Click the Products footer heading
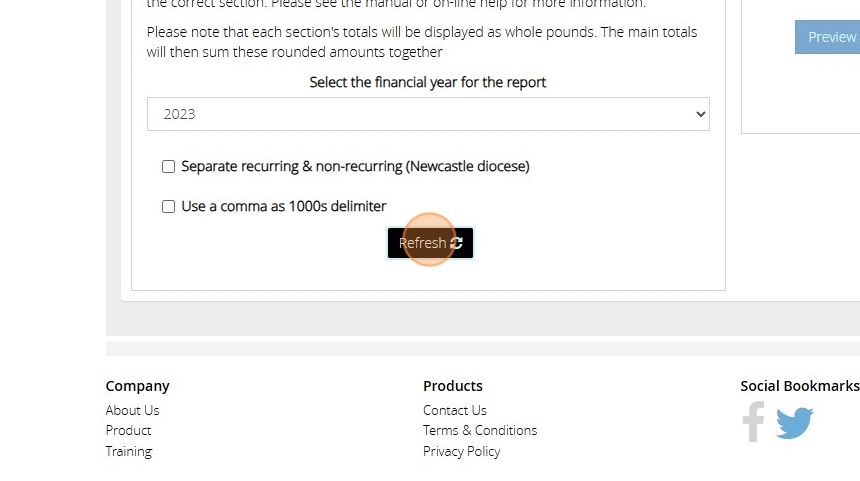The height and width of the screenshot is (481, 860). (452, 386)
